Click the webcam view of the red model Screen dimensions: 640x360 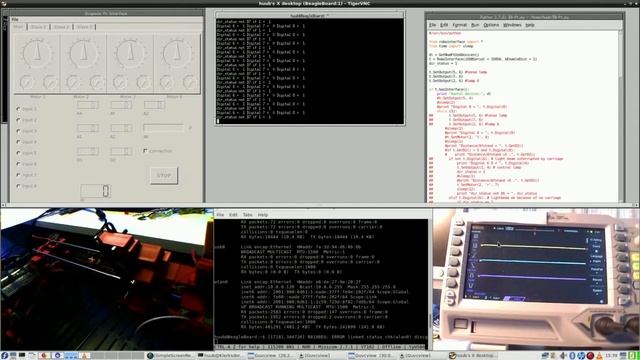point(107,279)
